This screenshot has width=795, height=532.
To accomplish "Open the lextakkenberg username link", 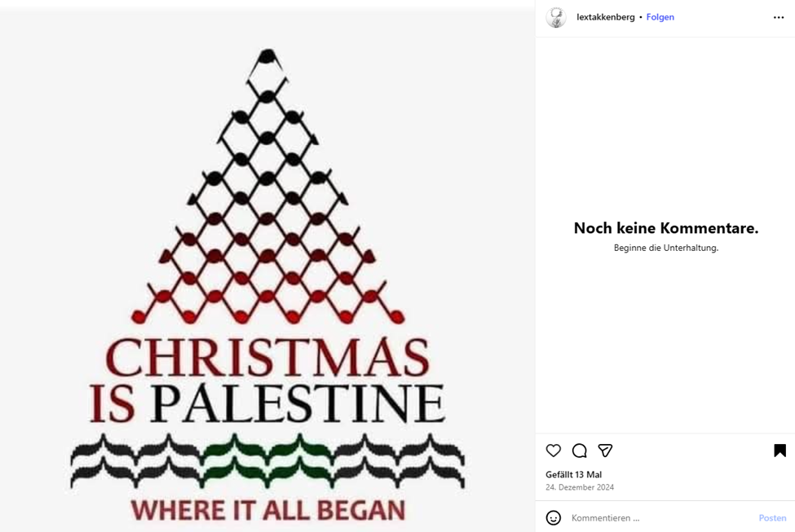I will click(605, 17).
